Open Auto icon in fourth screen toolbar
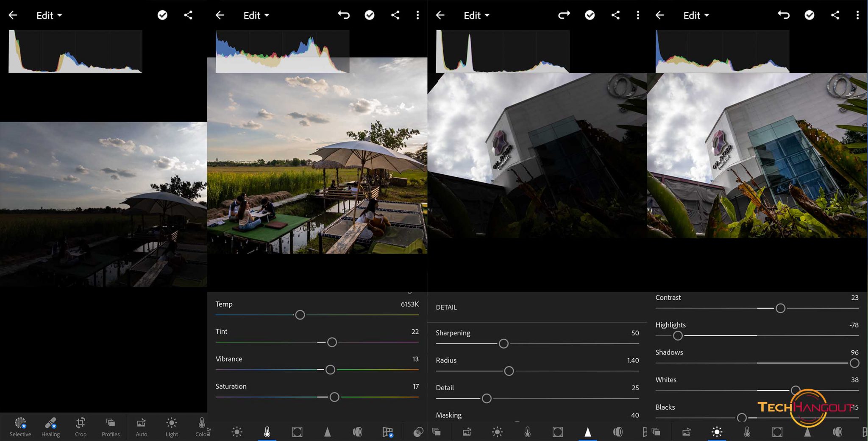This screenshot has height=441, width=868. pyautogui.click(x=687, y=432)
